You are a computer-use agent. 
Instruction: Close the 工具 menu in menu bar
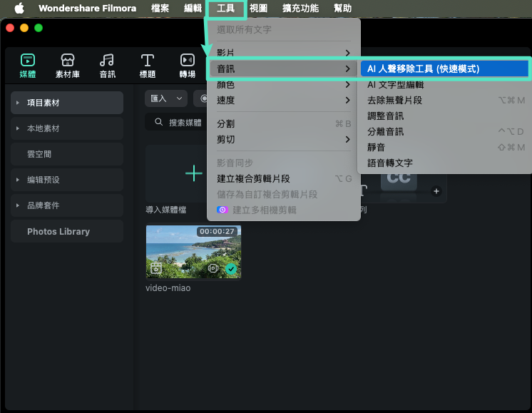(x=225, y=8)
